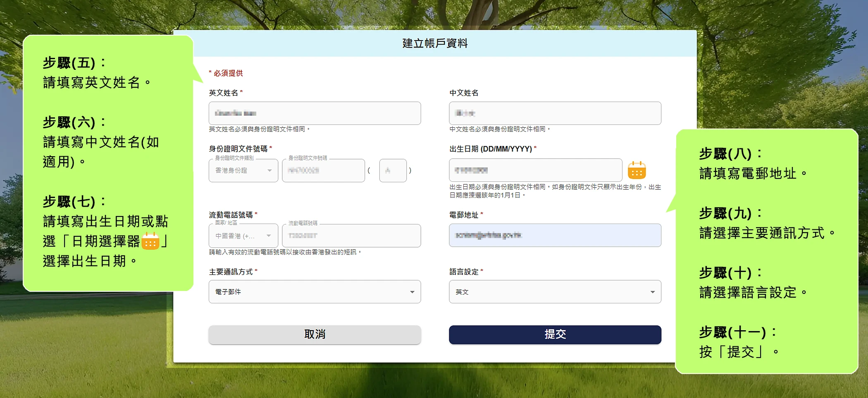Click the date of birth explanatory note text
The width and height of the screenshot is (868, 398).
(555, 191)
